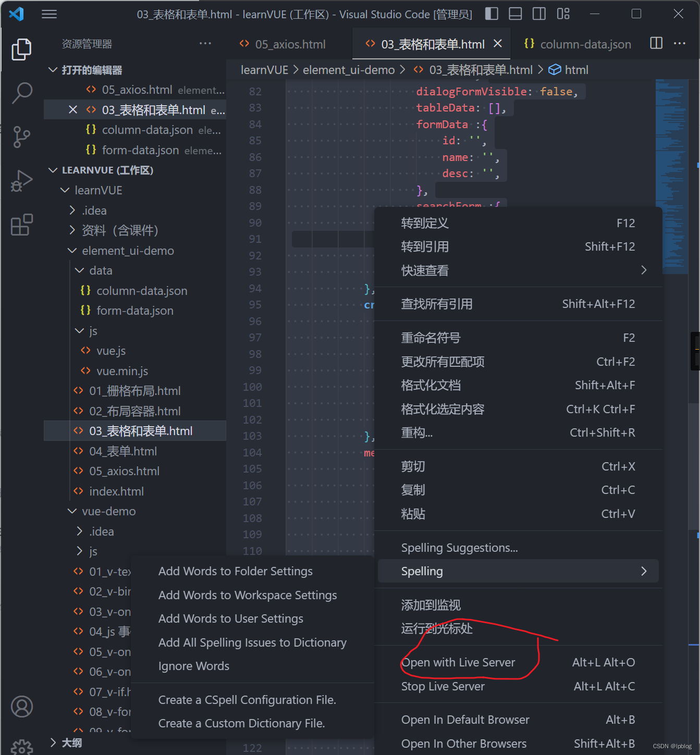
Task: Choose Add Words to Folder Settings
Action: pos(253,571)
